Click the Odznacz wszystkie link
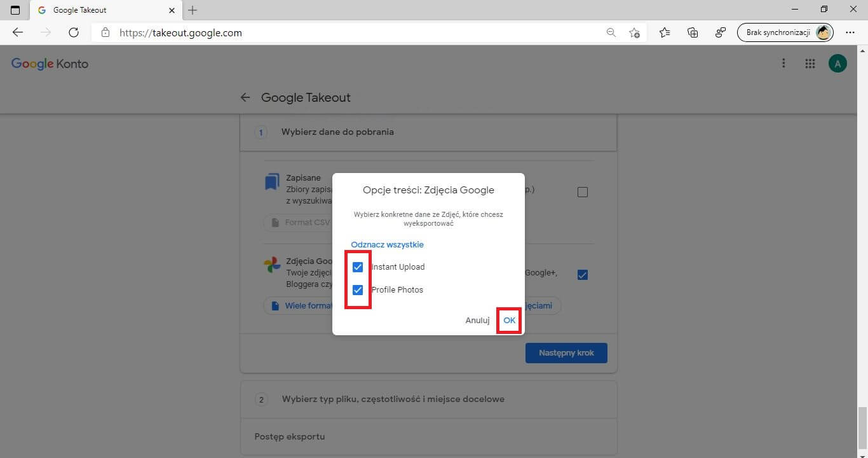868x458 pixels. tap(387, 245)
